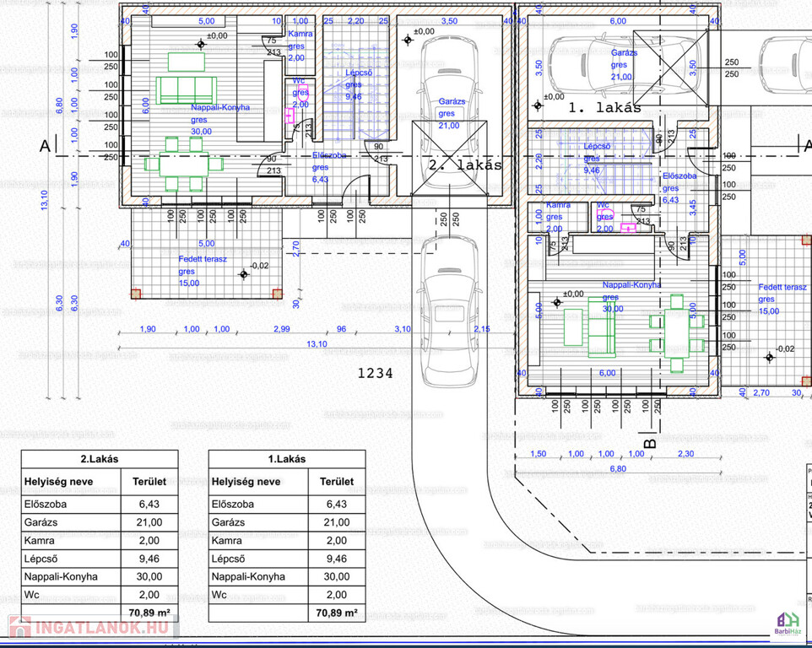Select the pink toilet symbol in 1. lakás Wc

coord(628,226)
